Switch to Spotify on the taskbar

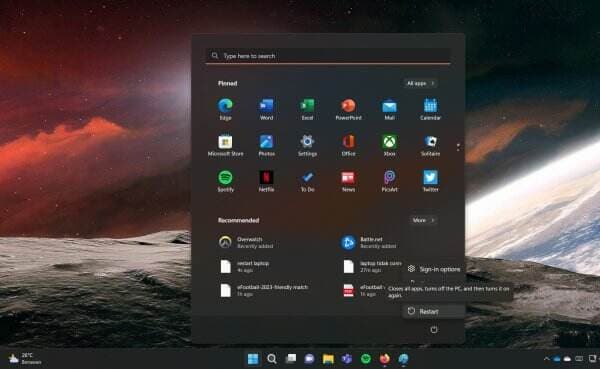point(366,359)
